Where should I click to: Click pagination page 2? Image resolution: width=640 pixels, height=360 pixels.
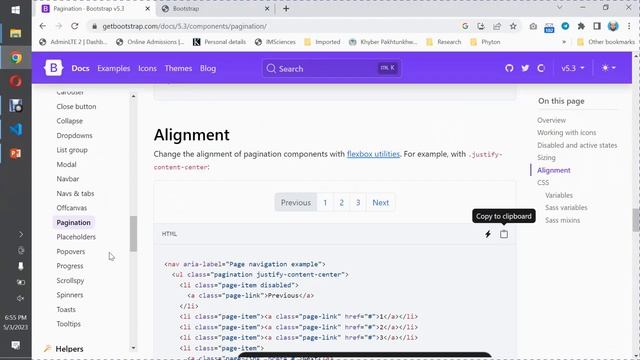341,202
